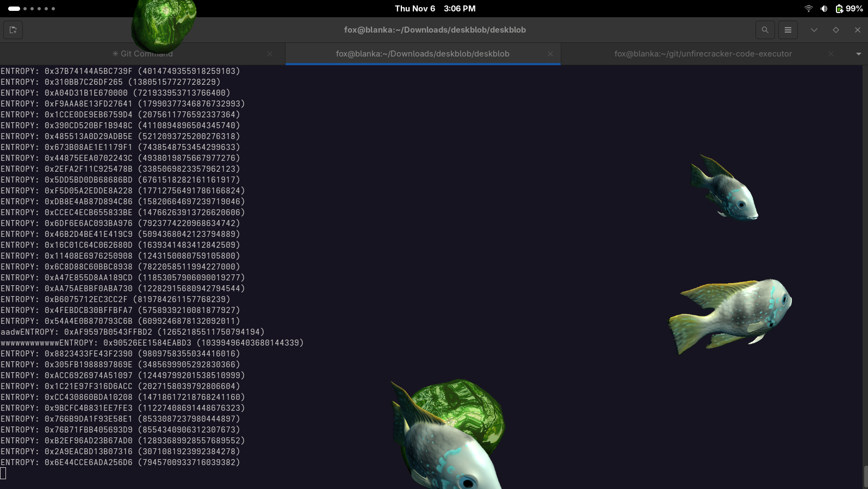Switch to the Git Command tab
This screenshot has height=489, width=868.
(x=142, y=54)
